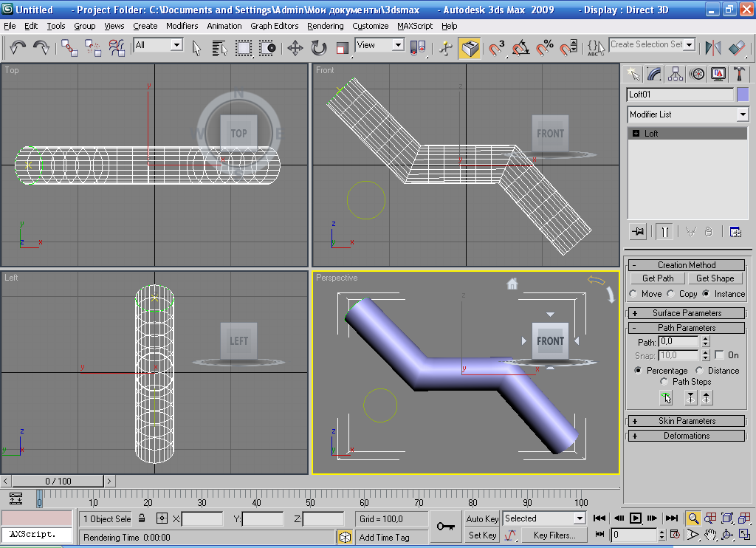This screenshot has height=548, width=756.
Task: Open the Modify tab in the command panel
Action: [653, 74]
